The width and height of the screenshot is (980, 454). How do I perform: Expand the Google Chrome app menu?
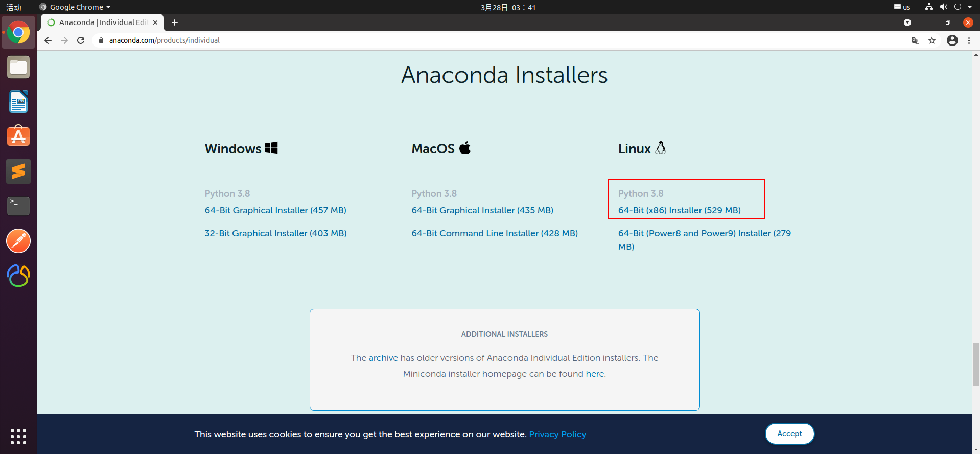click(x=75, y=7)
